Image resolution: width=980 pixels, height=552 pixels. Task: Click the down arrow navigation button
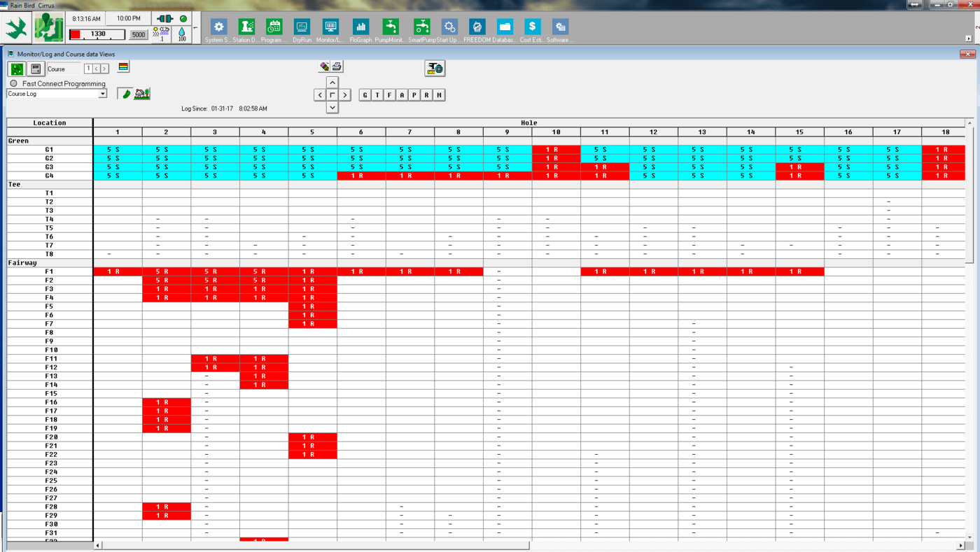click(332, 107)
